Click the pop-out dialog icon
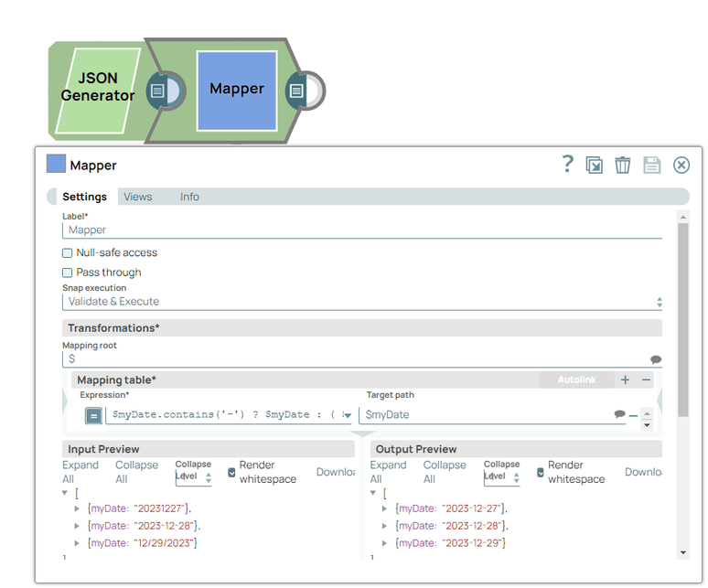 click(x=595, y=165)
